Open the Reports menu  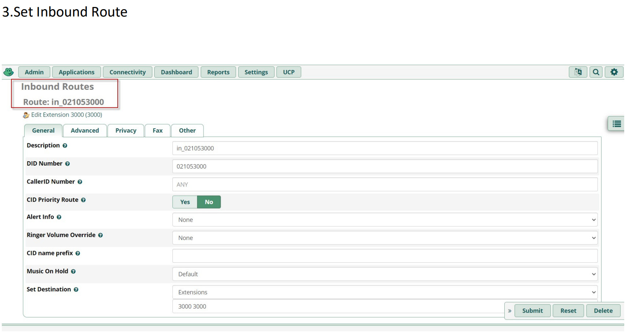218,72
